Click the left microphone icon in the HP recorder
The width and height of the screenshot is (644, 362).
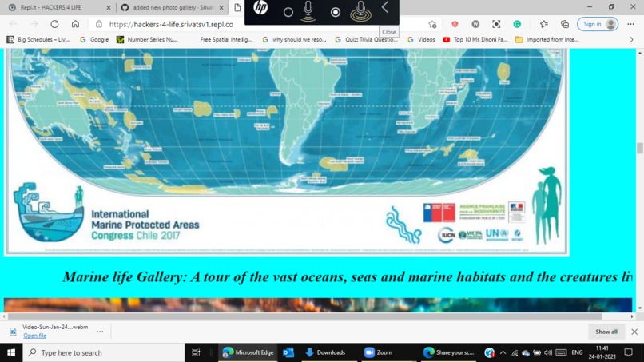(308, 11)
